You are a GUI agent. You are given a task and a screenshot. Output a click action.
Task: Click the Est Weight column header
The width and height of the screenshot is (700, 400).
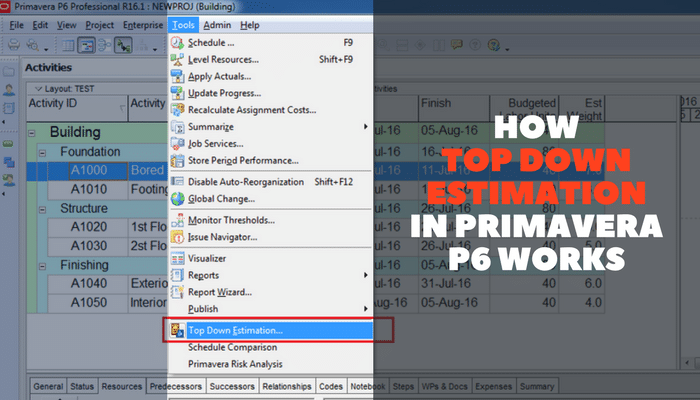pos(582,108)
